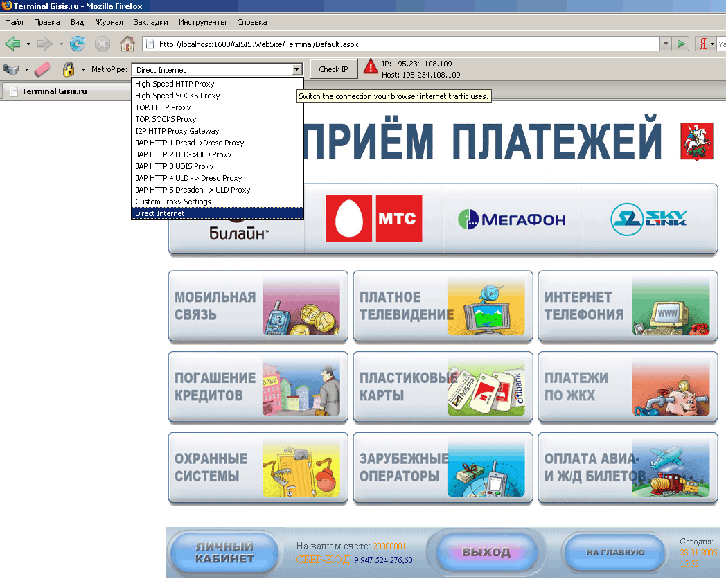Choose High-Speed SOCKS Proxy option
The width and height of the screenshot is (726, 588).
(x=218, y=96)
